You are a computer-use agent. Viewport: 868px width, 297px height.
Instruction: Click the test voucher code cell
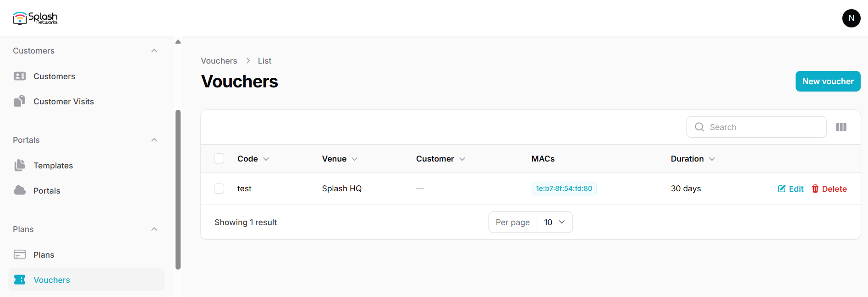click(244, 189)
